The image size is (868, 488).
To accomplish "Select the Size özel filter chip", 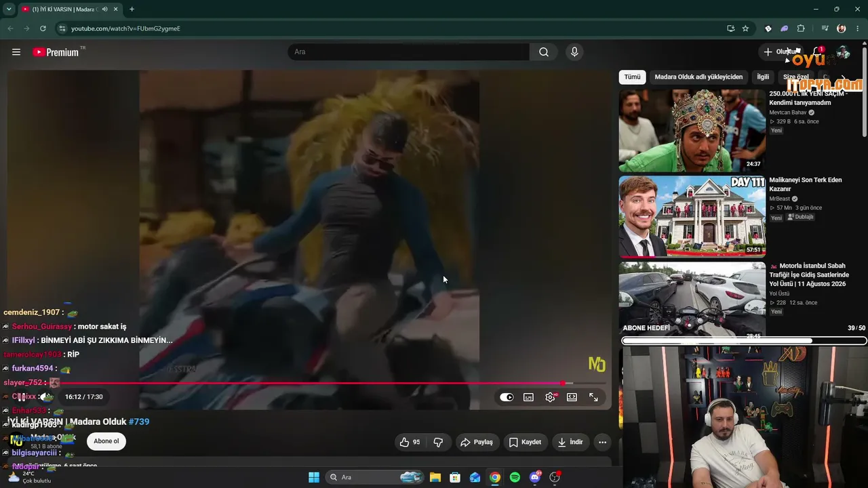I will coord(796,77).
